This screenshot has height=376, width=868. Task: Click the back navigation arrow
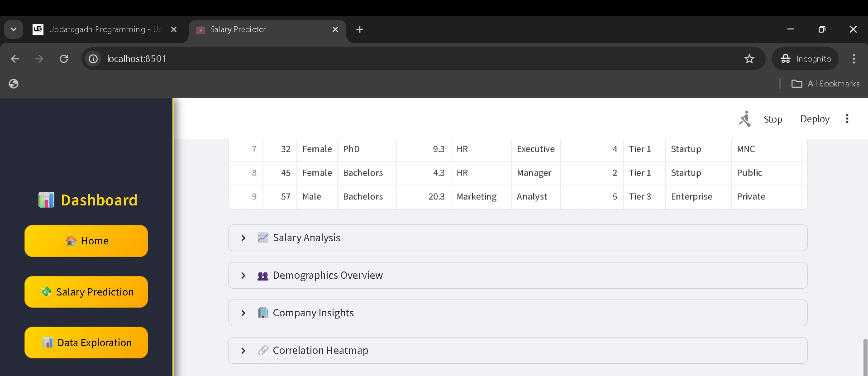click(x=15, y=59)
